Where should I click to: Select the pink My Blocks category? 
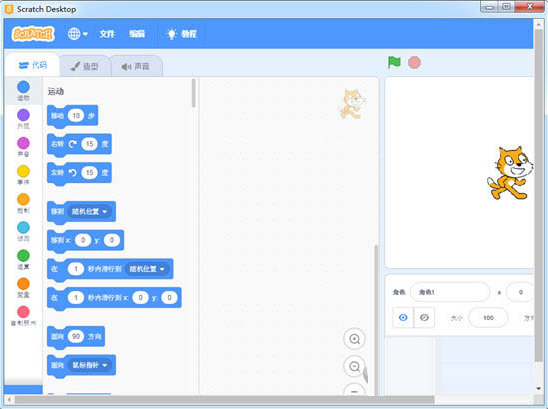click(23, 316)
